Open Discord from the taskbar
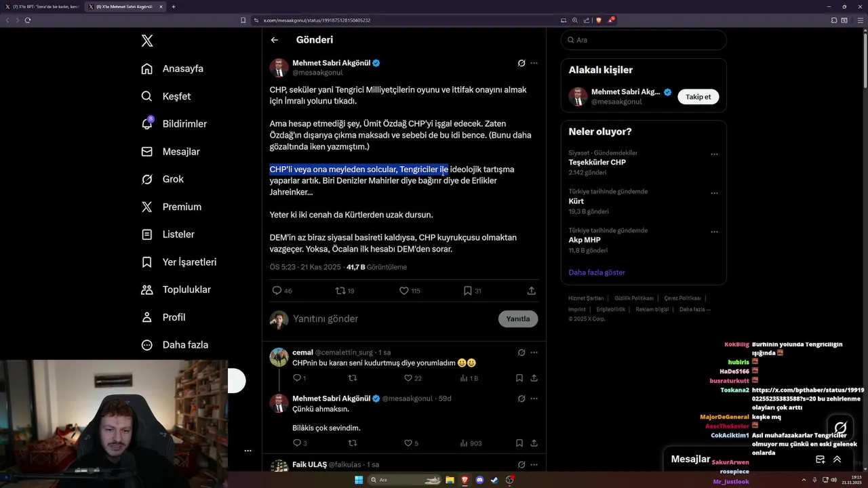868x488 pixels. point(479,480)
